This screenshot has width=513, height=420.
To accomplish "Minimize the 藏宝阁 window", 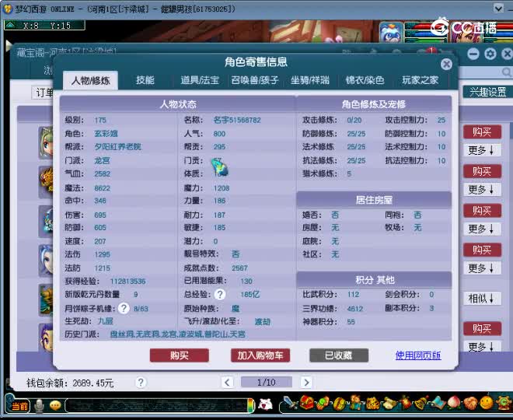I will click(x=473, y=54).
